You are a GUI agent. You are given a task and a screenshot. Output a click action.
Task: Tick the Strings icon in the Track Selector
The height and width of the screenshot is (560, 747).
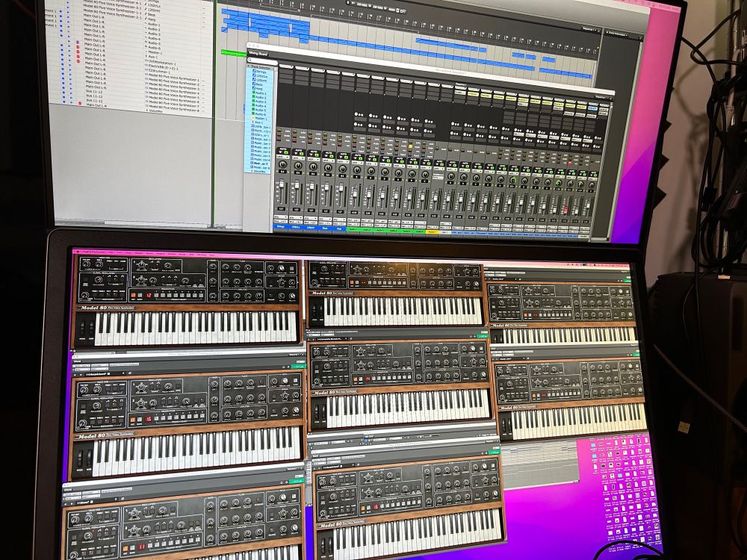point(254,71)
